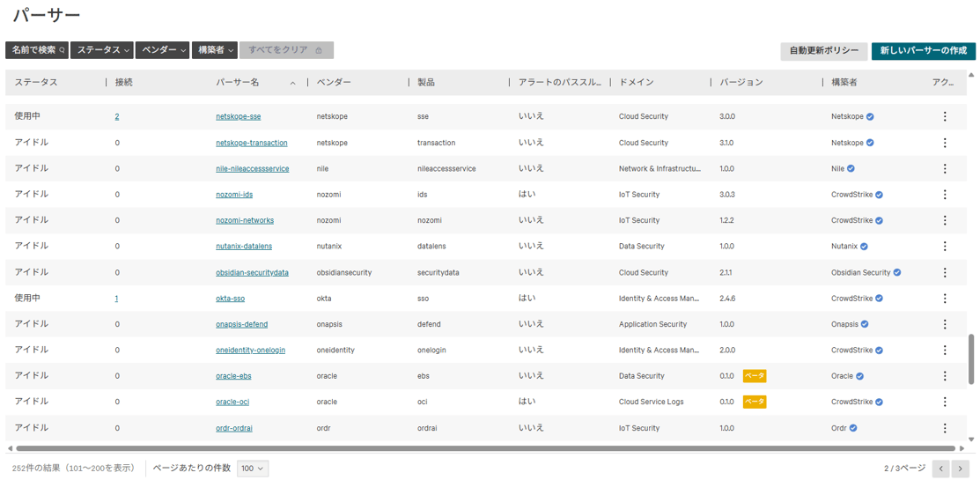This screenshot has height=480, width=980.
Task: Click the ドメイン column header
Action: [x=636, y=82]
